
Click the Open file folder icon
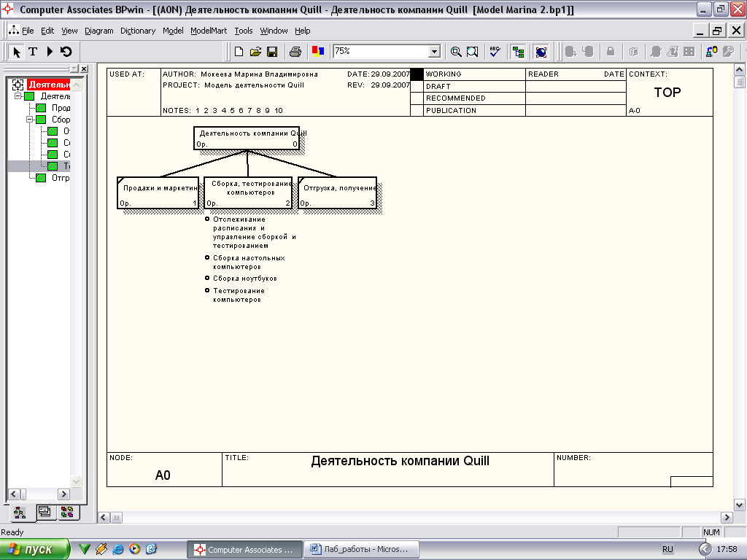(255, 52)
